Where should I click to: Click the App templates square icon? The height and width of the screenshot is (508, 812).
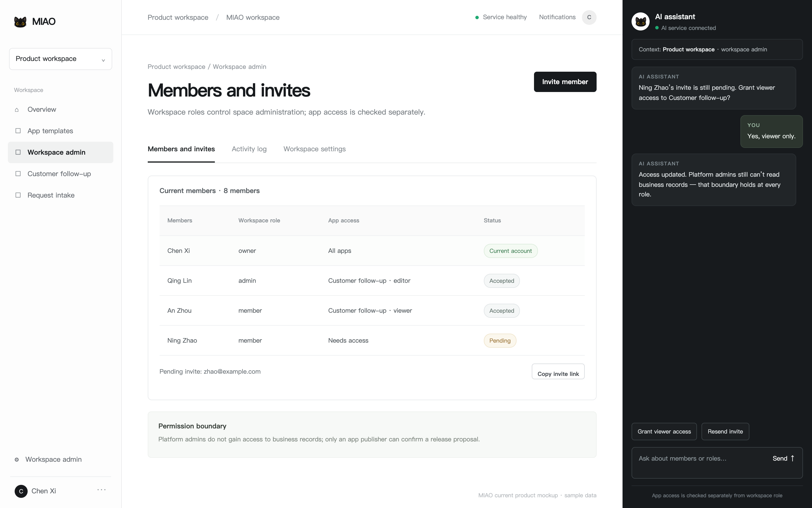pos(18,131)
